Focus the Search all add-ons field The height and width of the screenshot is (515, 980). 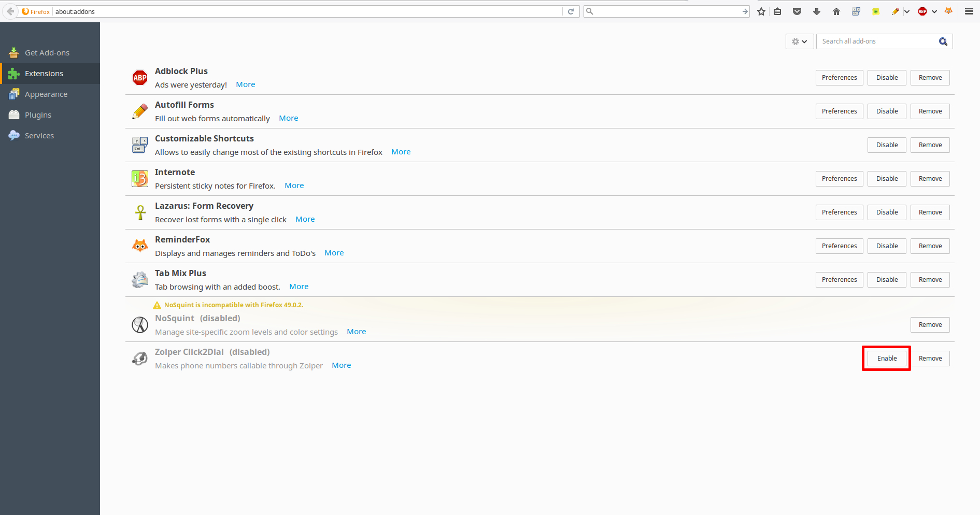pyautogui.click(x=877, y=41)
